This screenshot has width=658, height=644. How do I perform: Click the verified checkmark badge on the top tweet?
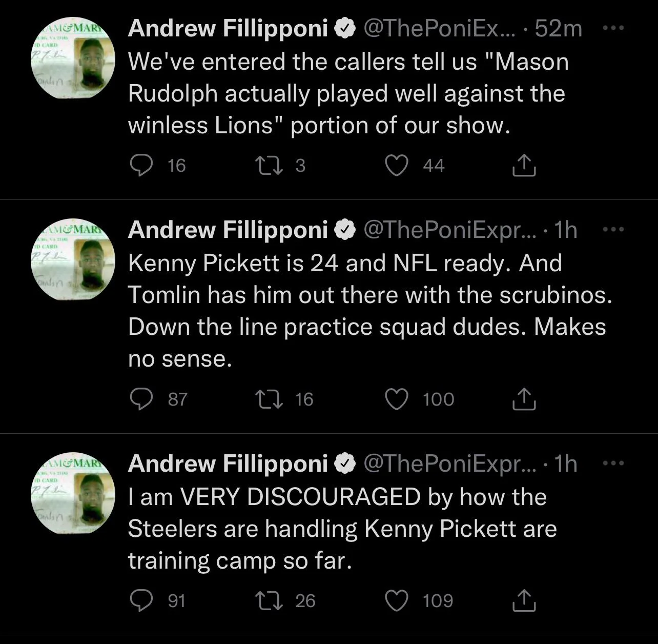[344, 28]
